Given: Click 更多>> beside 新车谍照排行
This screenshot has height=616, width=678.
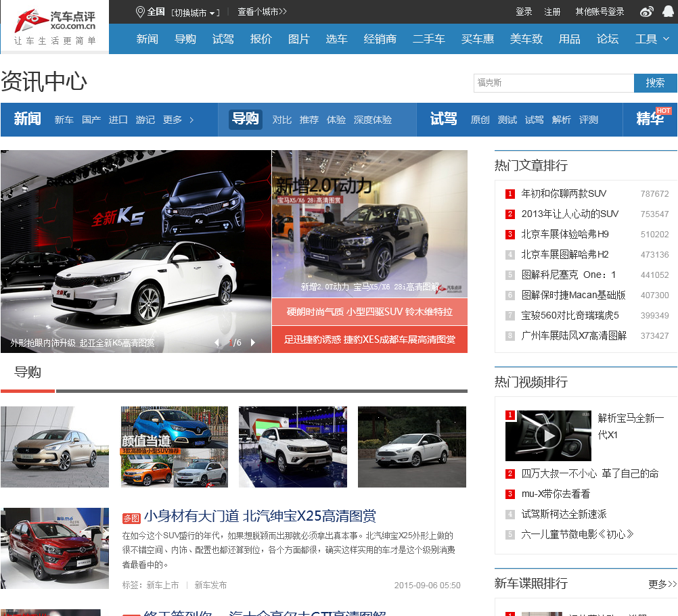Looking at the screenshot, I should point(662,584).
